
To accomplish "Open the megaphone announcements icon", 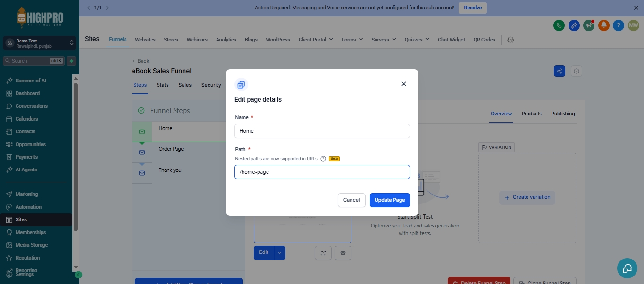I will coord(589,25).
